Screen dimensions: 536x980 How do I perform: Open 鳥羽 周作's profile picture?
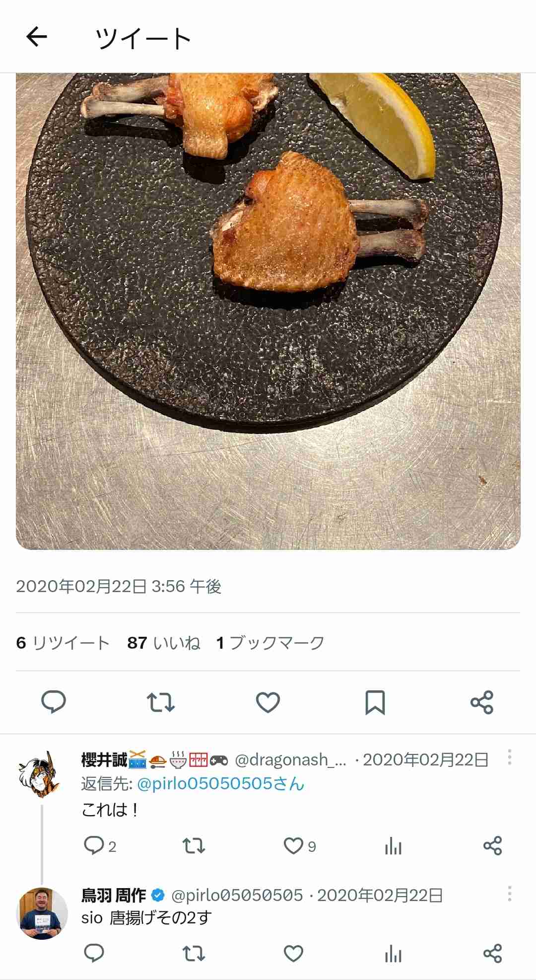(42, 913)
